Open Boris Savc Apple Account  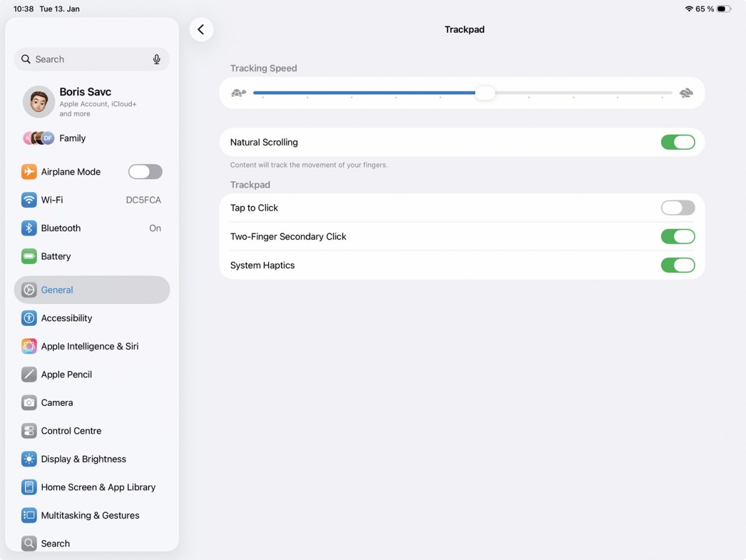[x=92, y=101]
